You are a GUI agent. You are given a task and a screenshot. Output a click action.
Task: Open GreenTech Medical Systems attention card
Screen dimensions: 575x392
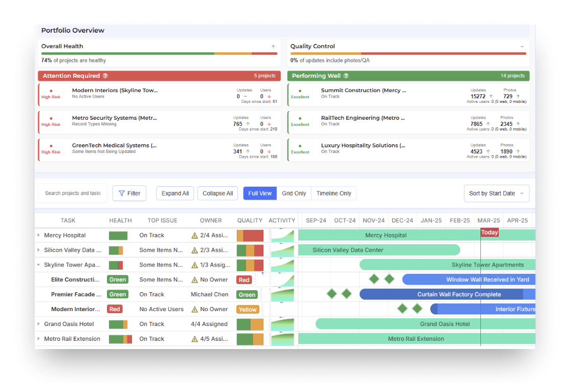(x=159, y=149)
